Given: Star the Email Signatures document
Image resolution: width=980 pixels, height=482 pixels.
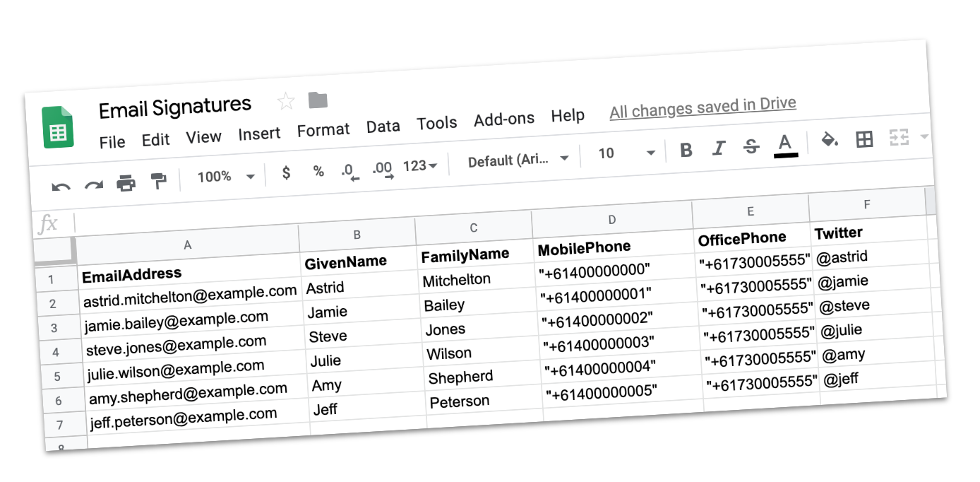Looking at the screenshot, I should [x=286, y=102].
